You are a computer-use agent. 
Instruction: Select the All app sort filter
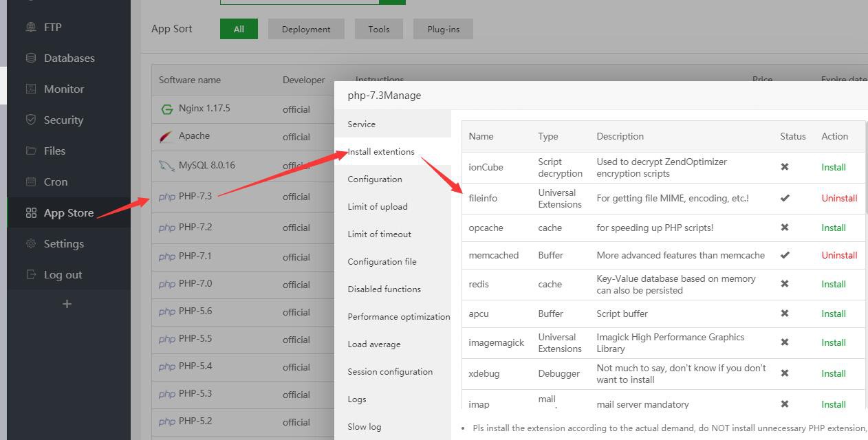point(239,29)
